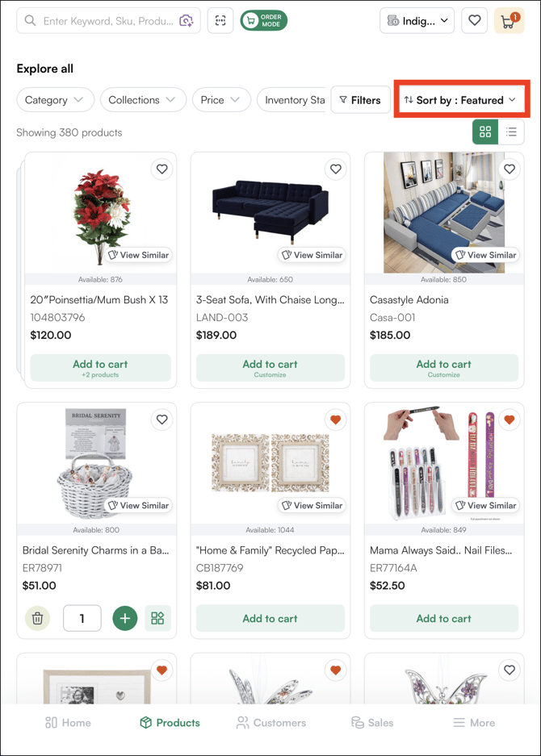This screenshot has height=756, width=541.
Task: Open the wishlist heart in header
Action: point(475,21)
